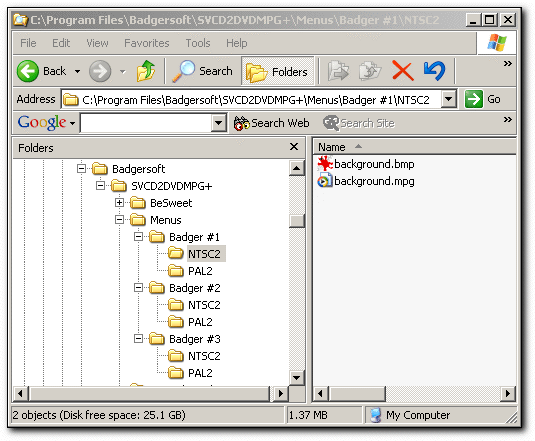This screenshot has height=441, width=535.
Task: Open the Google search box dropdown
Action: click(x=219, y=123)
